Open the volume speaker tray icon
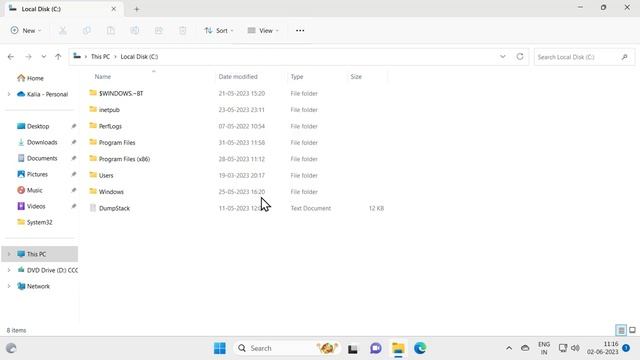 click(x=575, y=348)
